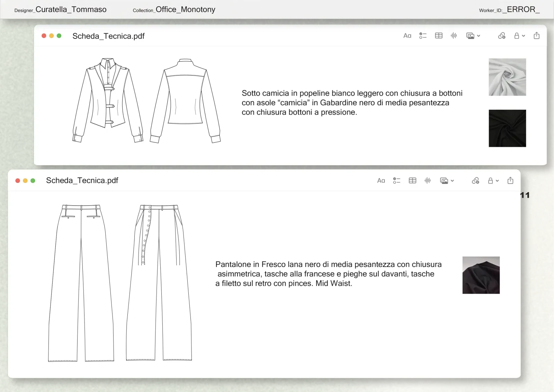This screenshot has width=554, height=392.
Task: Select the white poplin fabric swatch
Action: click(507, 77)
